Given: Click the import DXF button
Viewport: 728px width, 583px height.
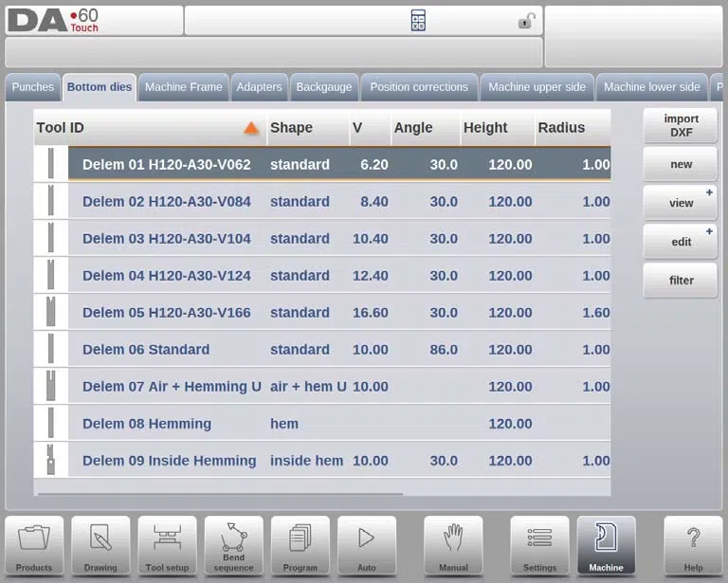Looking at the screenshot, I should click(x=681, y=126).
